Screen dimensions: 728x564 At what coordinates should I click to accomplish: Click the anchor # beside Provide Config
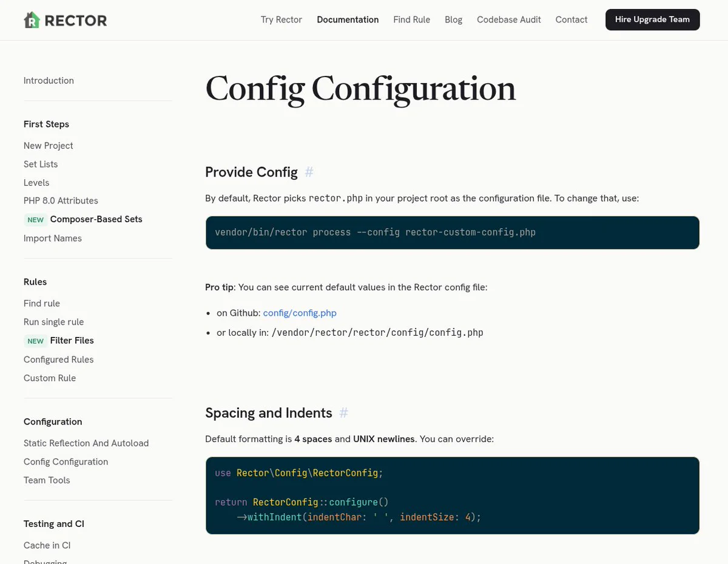pyautogui.click(x=309, y=172)
